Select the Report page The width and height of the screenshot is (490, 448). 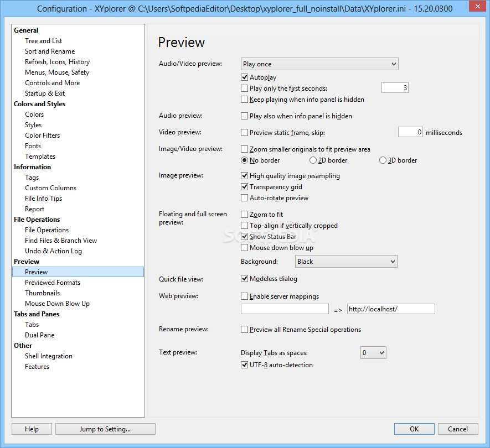pyautogui.click(x=34, y=209)
